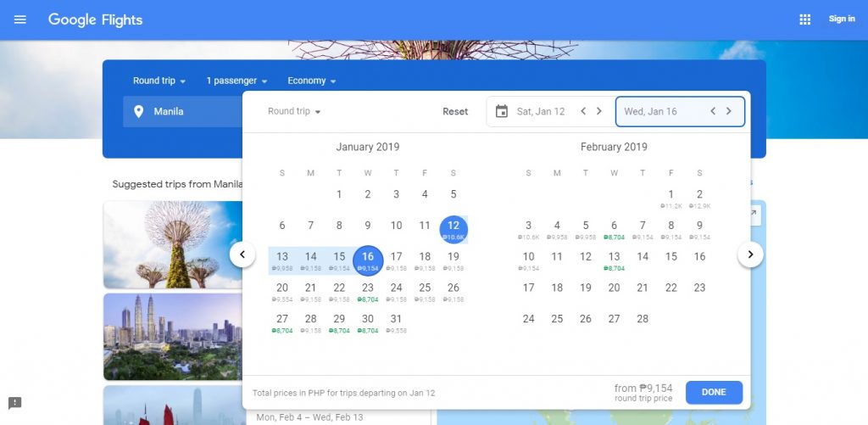Select January 13 in calendar

[282, 260]
